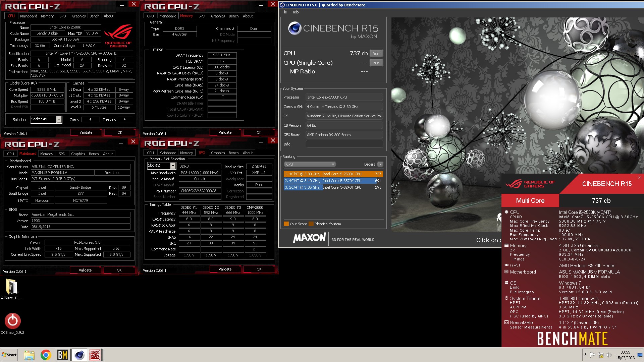The width and height of the screenshot is (644, 362).
Task: Open the Action Center flag icon
Action: coord(593,355)
